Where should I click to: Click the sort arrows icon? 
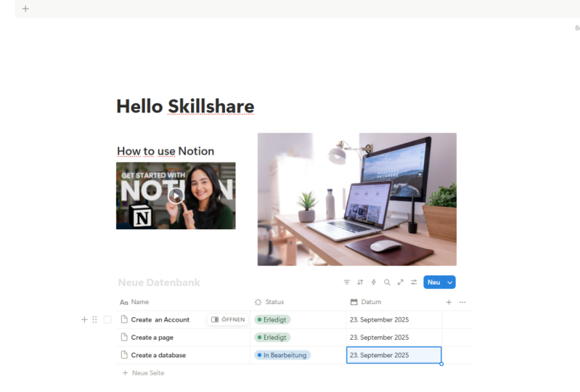tap(360, 282)
